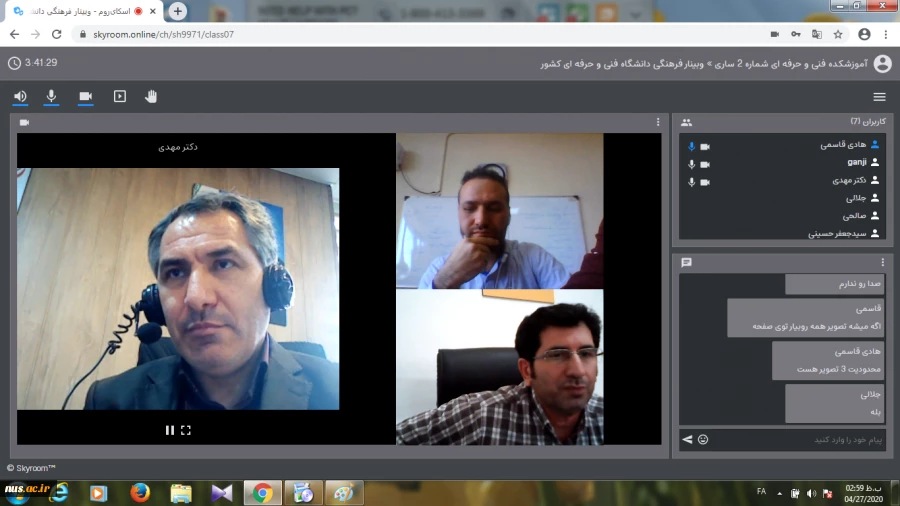Screen dimensions: 900x506
Task: Click the camera permission icon in address bar
Action: [x=775, y=34]
